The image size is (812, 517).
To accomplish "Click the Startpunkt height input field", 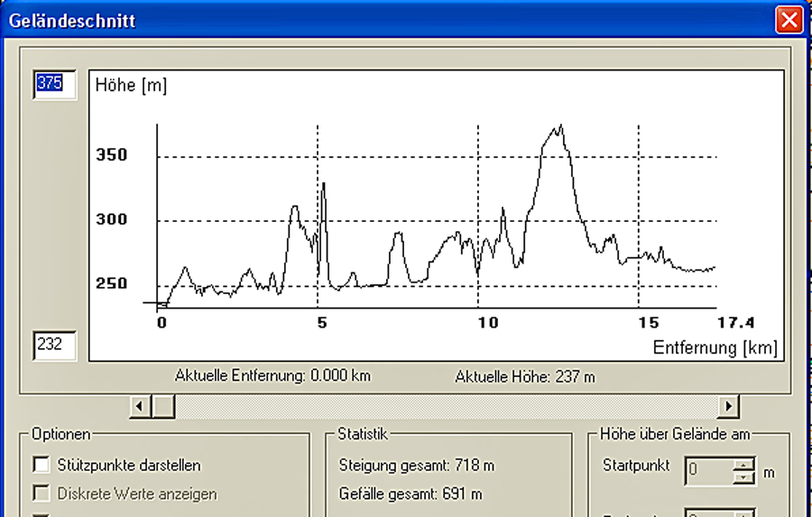I will pos(708,470).
